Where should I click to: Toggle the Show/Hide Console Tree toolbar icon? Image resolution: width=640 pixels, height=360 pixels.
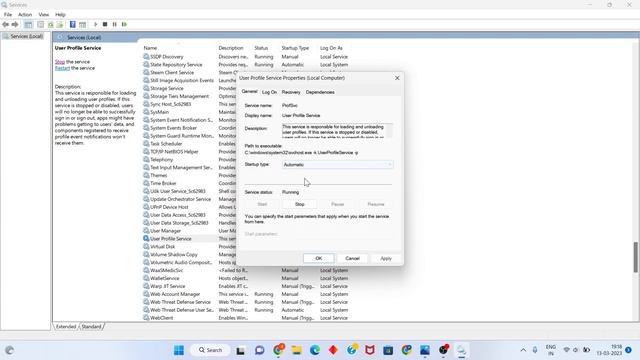coord(28,24)
